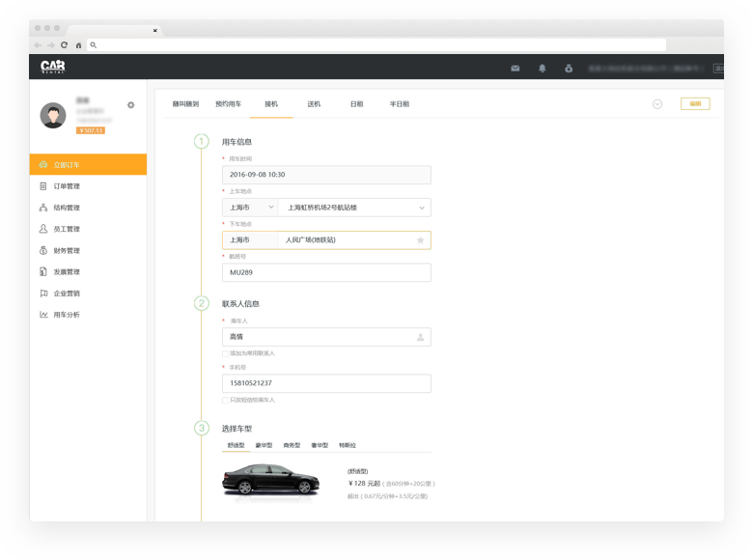This screenshot has height=560, width=753.
Task: Click the browser forward arrow
Action: [51, 45]
